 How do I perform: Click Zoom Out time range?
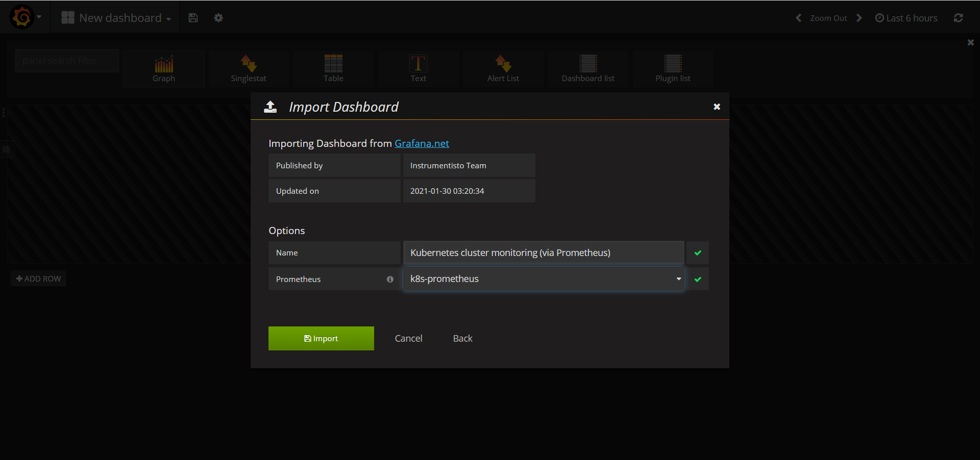click(x=828, y=18)
